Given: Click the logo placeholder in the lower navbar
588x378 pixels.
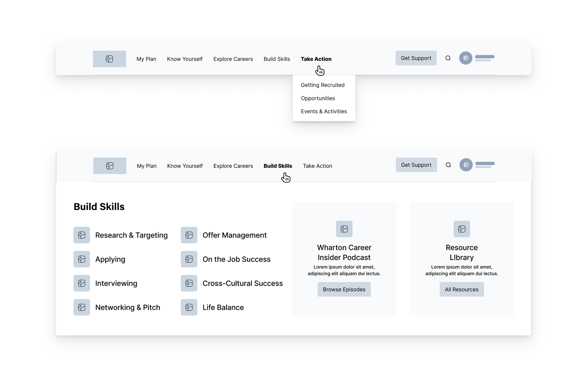Looking at the screenshot, I should (110, 166).
